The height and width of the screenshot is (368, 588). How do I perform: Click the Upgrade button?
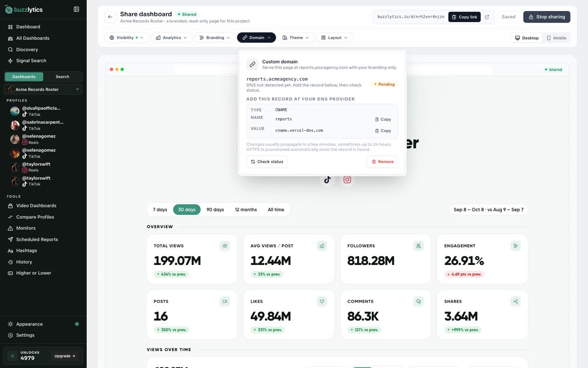click(x=65, y=356)
